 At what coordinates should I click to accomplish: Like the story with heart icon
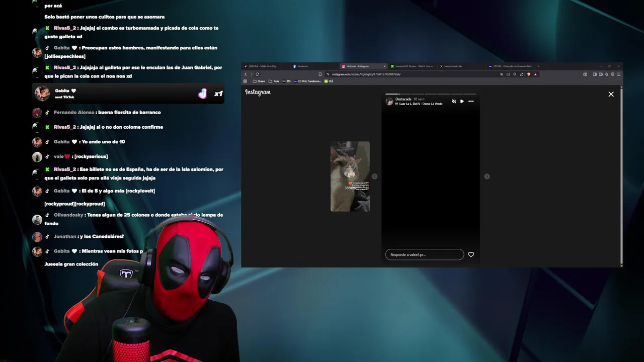(x=471, y=254)
